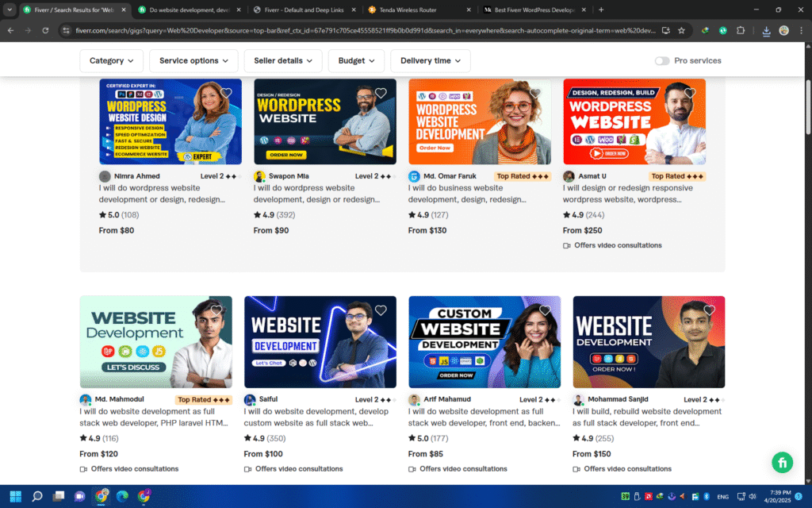Viewport: 812px width, 508px height.
Task: Reload the page using the refresh icon
Action: pyautogui.click(x=45, y=30)
